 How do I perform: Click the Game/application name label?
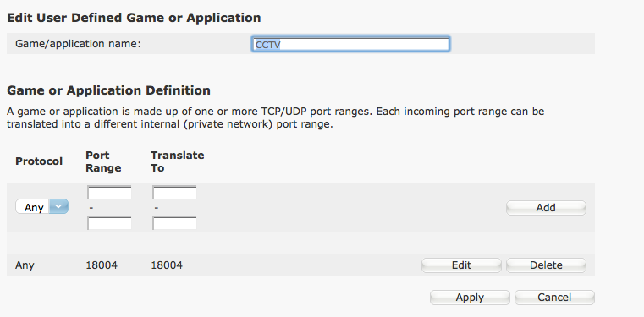click(78, 43)
